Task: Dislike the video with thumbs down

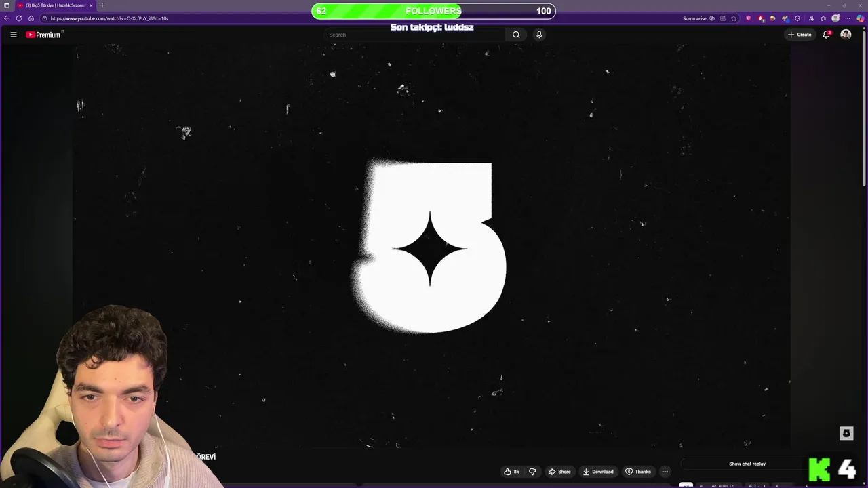Action: [x=532, y=472]
